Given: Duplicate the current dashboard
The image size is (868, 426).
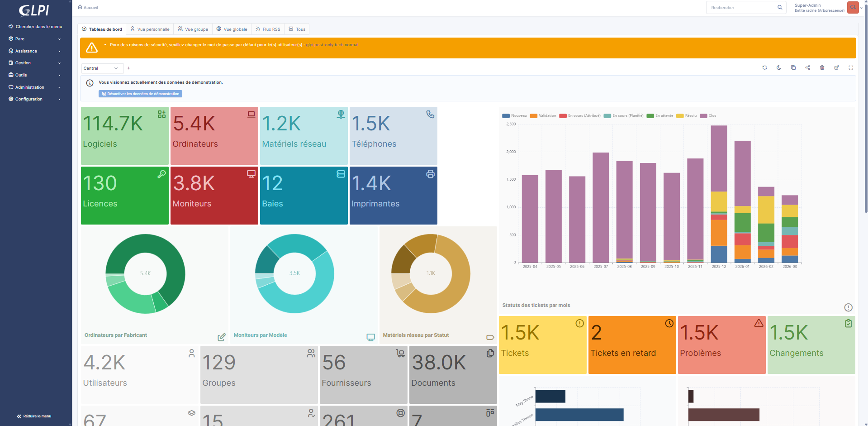Looking at the screenshot, I should [x=793, y=67].
